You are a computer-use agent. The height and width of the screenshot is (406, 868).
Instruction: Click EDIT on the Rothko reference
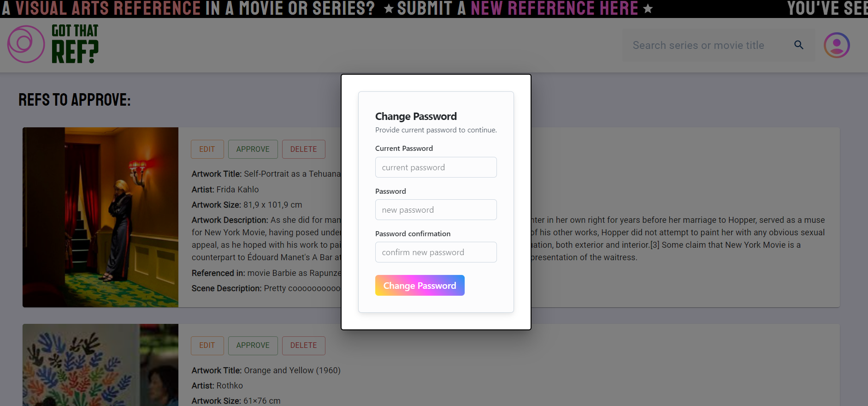(x=207, y=345)
